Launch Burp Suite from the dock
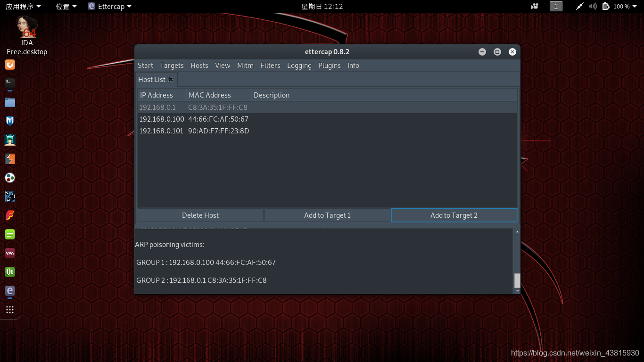 click(10, 159)
